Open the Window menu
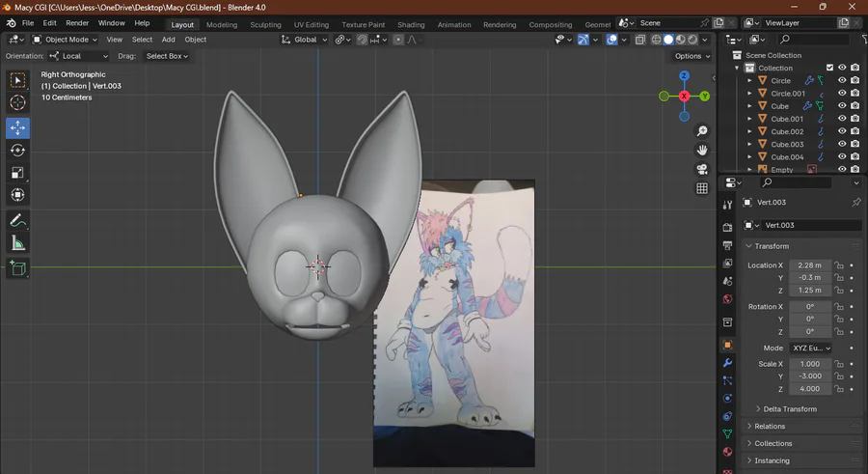The height and width of the screenshot is (474, 868). [x=111, y=23]
